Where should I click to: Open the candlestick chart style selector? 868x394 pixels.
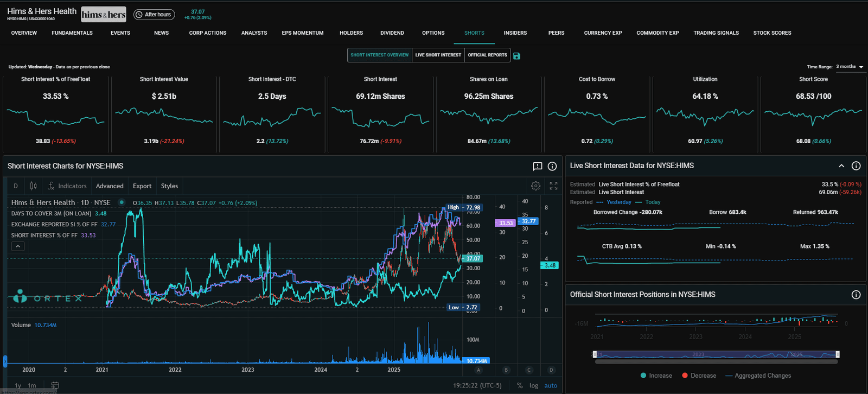(33, 186)
